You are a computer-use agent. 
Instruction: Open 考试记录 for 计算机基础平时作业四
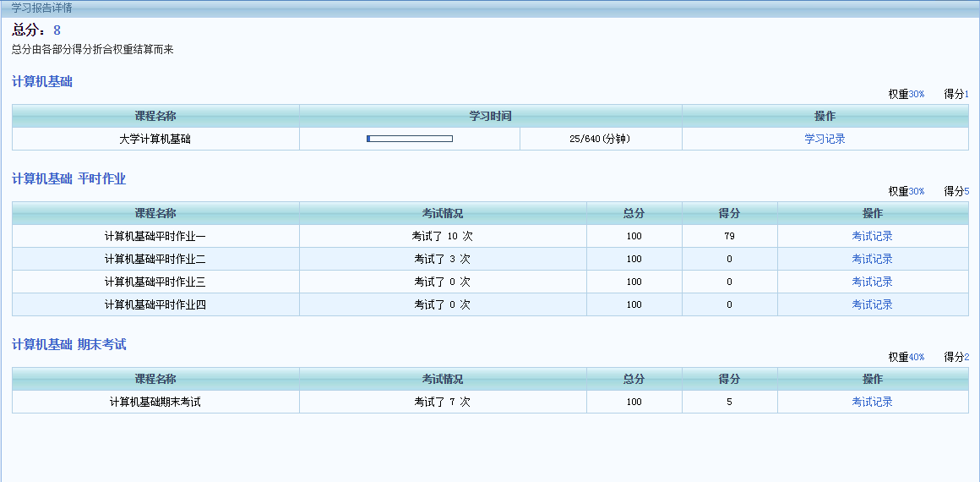872,304
